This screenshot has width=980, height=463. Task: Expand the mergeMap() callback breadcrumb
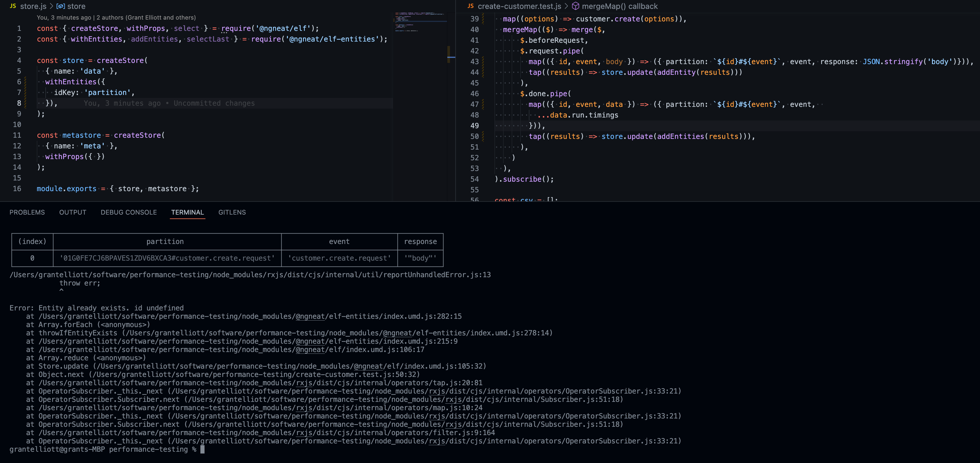[x=616, y=6]
